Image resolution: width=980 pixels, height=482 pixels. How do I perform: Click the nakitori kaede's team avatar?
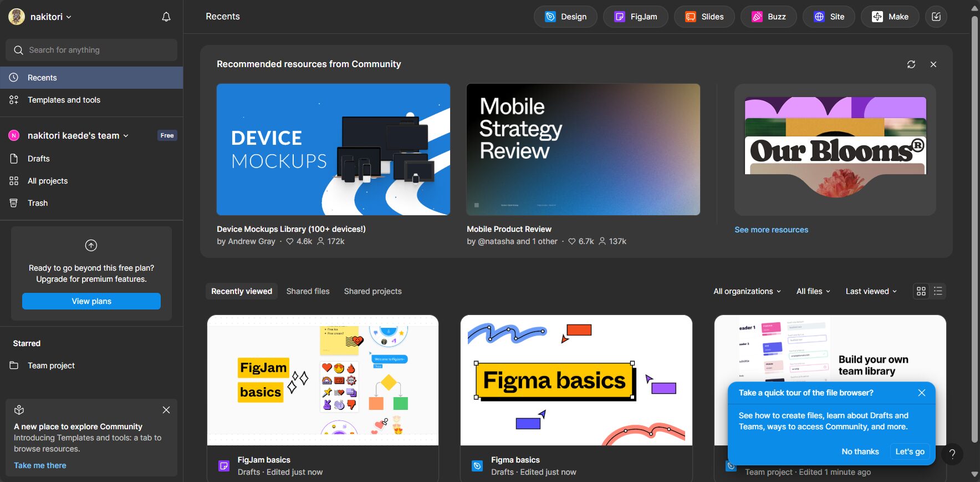click(x=14, y=135)
